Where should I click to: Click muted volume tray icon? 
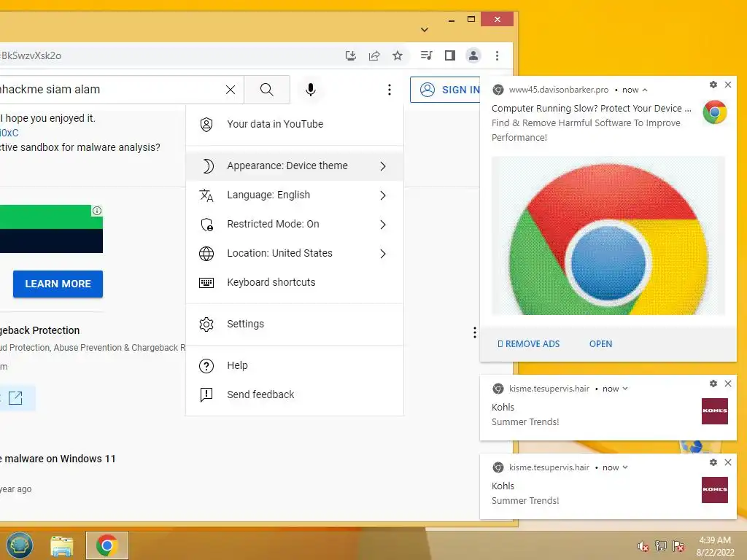point(643,546)
